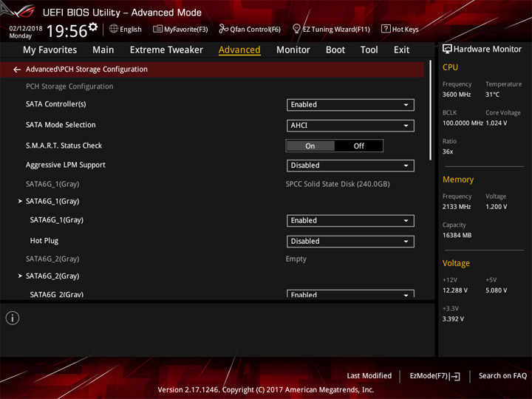Click the Aggressive LPM Support label
Viewport: 532px width, 399px height.
[66, 166]
